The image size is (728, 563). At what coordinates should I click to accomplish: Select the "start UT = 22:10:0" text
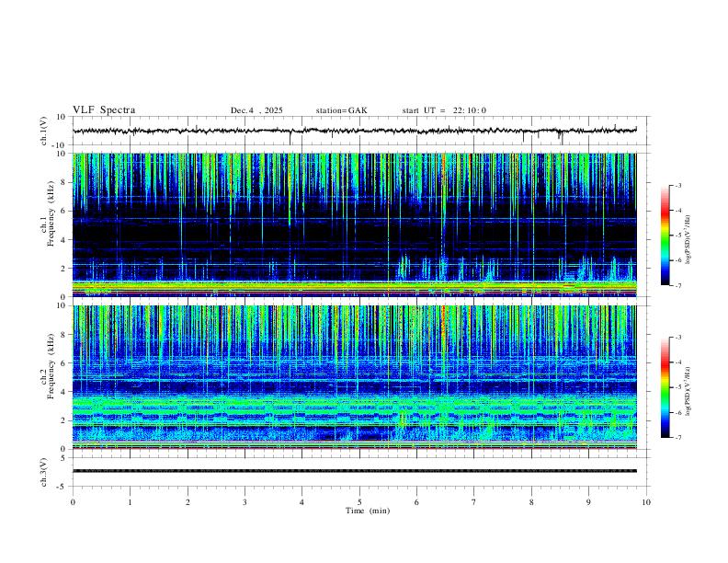point(444,110)
